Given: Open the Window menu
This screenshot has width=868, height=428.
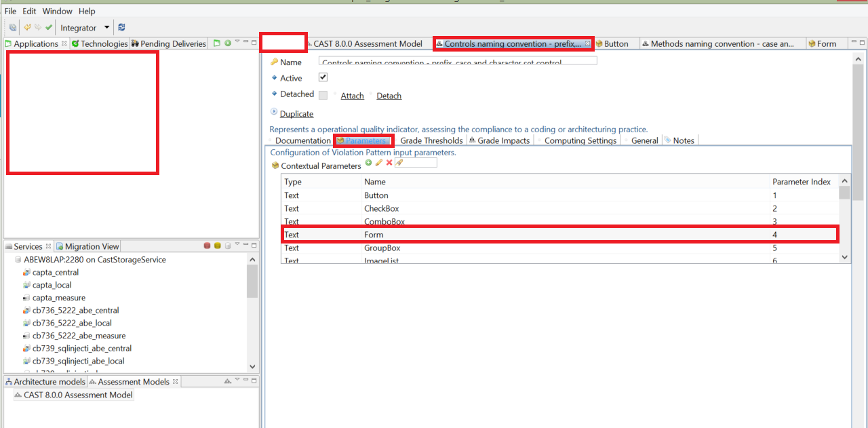Looking at the screenshot, I should pos(57,11).
